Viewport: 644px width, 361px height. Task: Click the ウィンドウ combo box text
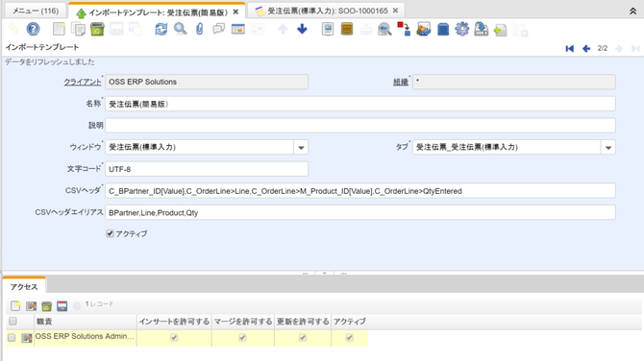(200, 147)
